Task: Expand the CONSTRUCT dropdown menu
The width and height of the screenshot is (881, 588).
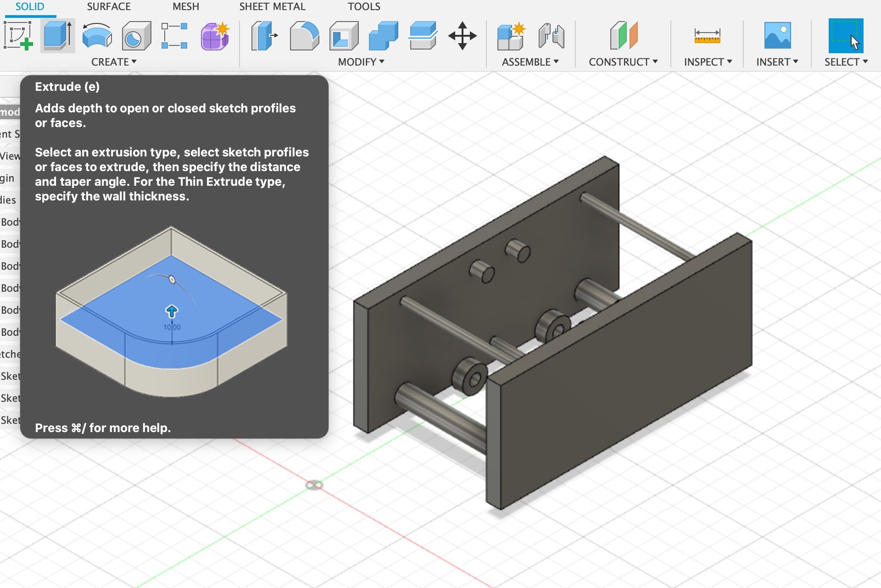Action: (x=623, y=62)
